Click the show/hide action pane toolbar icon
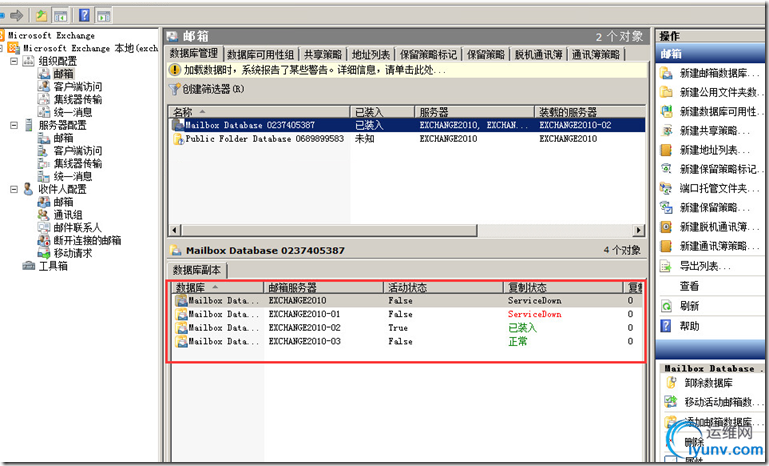Image resolution: width=769 pixels, height=466 pixels. pos(103,16)
